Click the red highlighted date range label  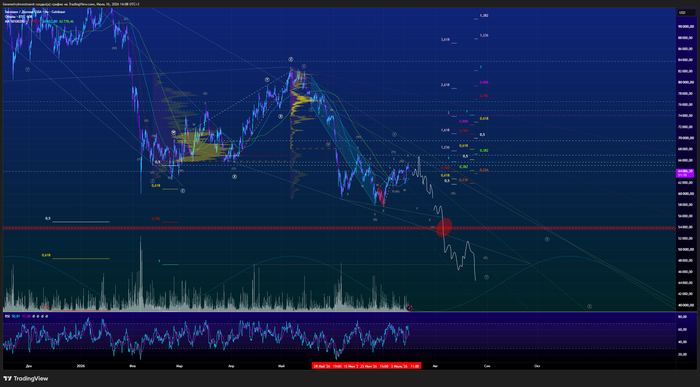click(366, 366)
